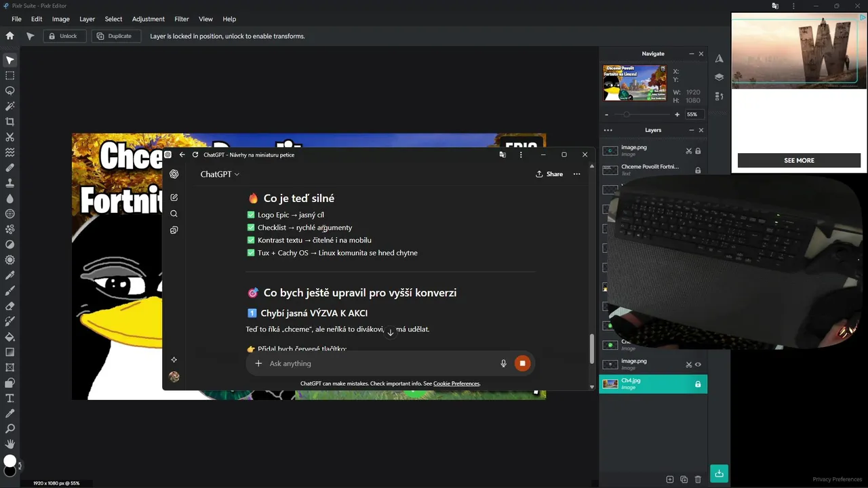Open the Layer menu
The image size is (868, 488).
click(x=87, y=19)
